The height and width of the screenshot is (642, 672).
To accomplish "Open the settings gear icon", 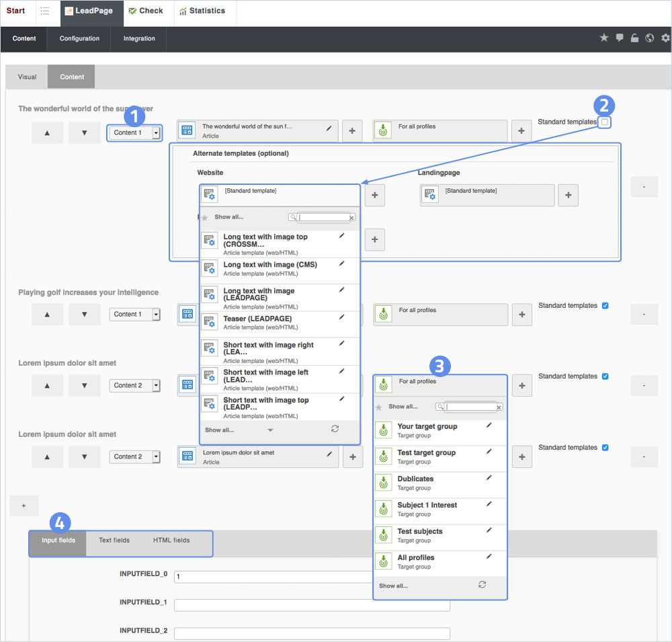I will point(665,38).
